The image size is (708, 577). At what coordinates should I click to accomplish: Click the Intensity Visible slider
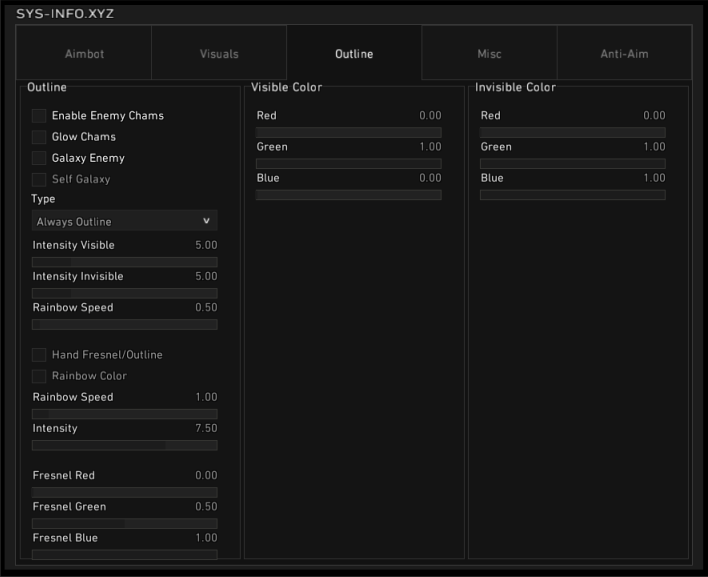point(124,262)
